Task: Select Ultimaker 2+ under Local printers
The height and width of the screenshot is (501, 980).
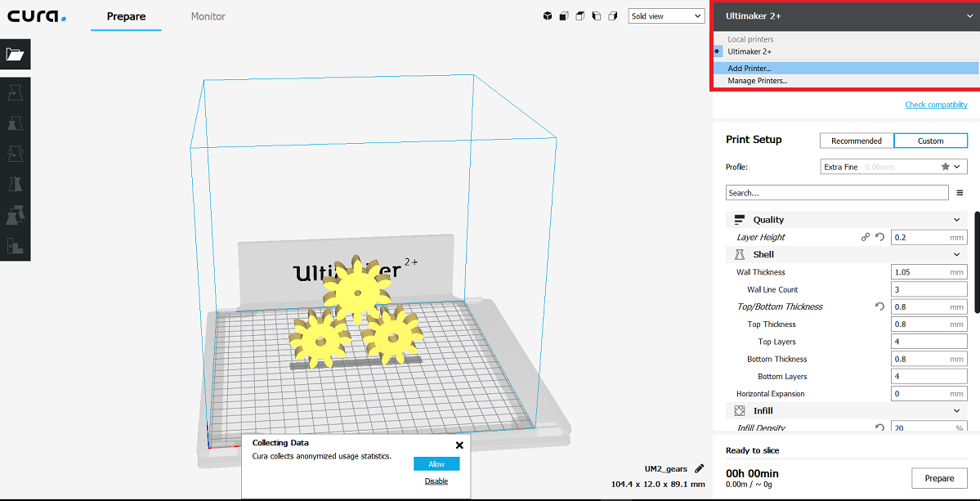Action: 844,51
